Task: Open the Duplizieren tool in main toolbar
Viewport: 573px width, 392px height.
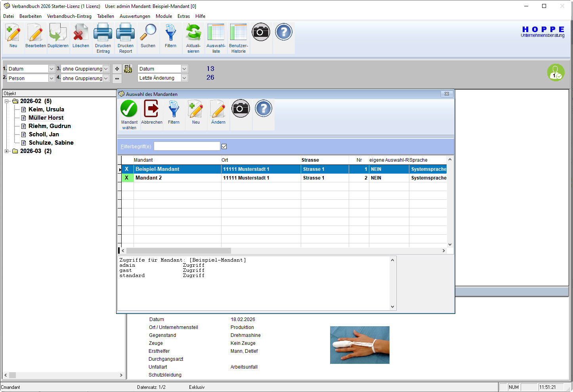Action: (x=58, y=33)
